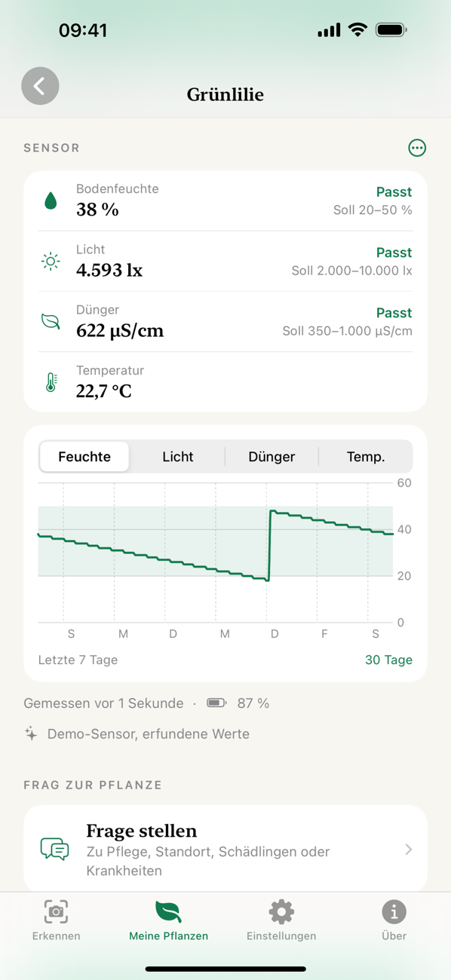Tap Passt status in Bodenfeuchte row
Image resolution: width=451 pixels, height=980 pixels.
[x=394, y=192]
